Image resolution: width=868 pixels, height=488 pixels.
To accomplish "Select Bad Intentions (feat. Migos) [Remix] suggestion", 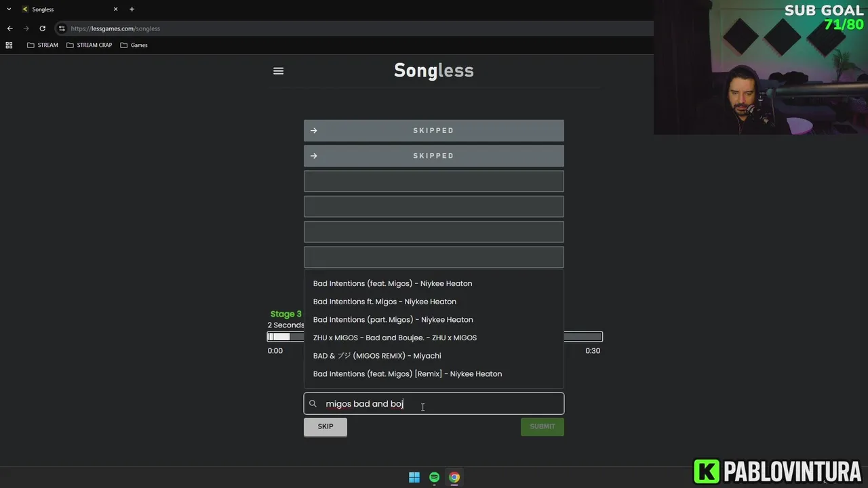I will point(434,374).
